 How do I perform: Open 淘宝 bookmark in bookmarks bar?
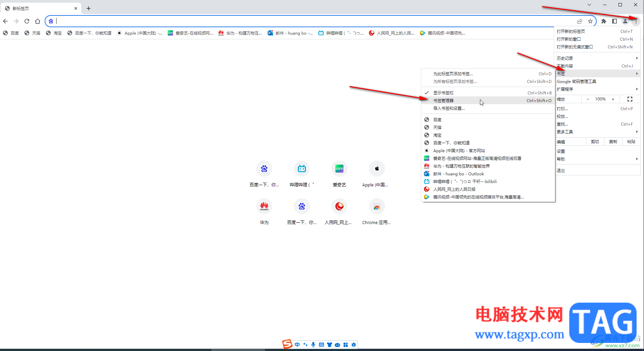54,33
